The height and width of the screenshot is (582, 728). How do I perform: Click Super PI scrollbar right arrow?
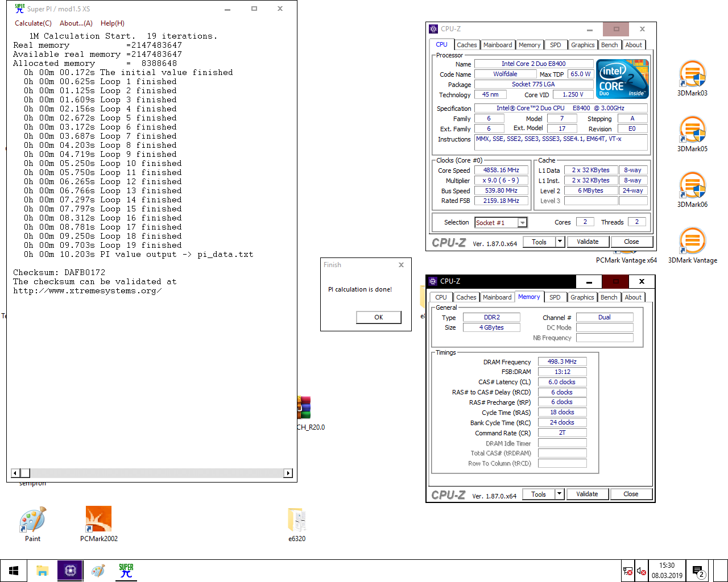(x=288, y=473)
